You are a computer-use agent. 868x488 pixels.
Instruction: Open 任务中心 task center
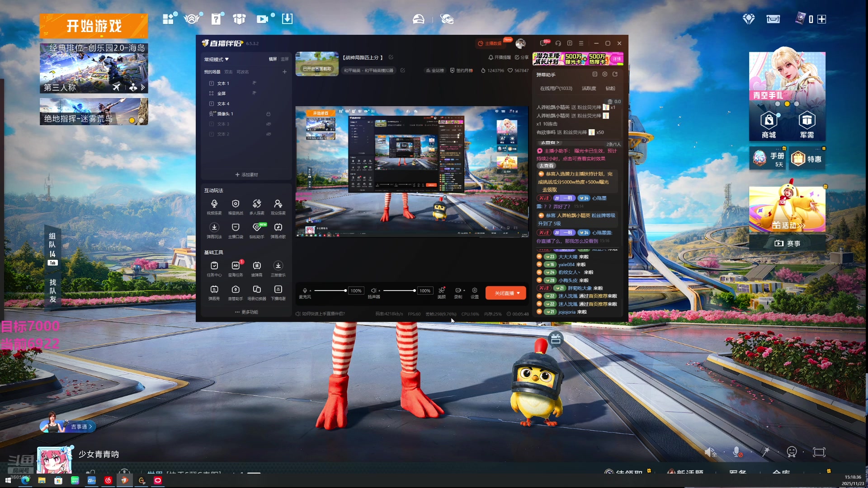[214, 266]
